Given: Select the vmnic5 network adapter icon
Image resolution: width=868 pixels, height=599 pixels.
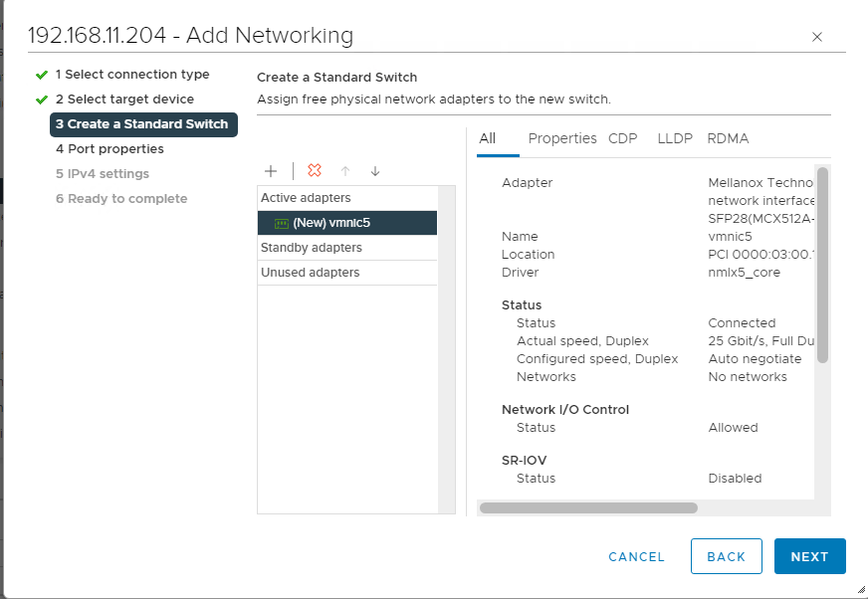Looking at the screenshot, I should coord(282,223).
